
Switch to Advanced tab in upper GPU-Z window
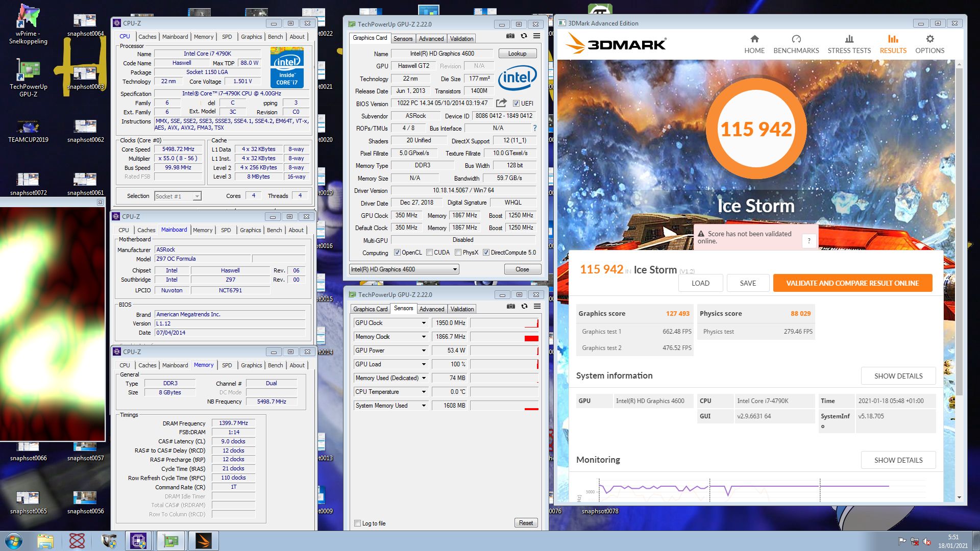[x=431, y=39]
